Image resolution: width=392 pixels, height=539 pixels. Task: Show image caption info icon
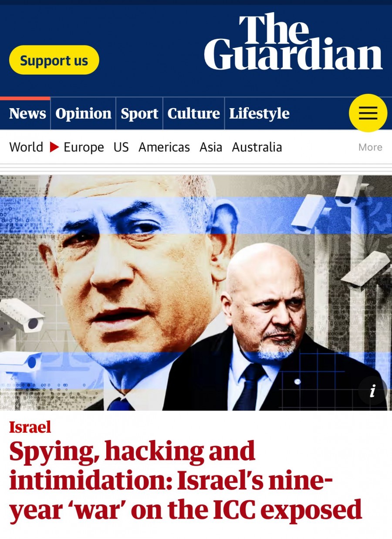click(372, 391)
